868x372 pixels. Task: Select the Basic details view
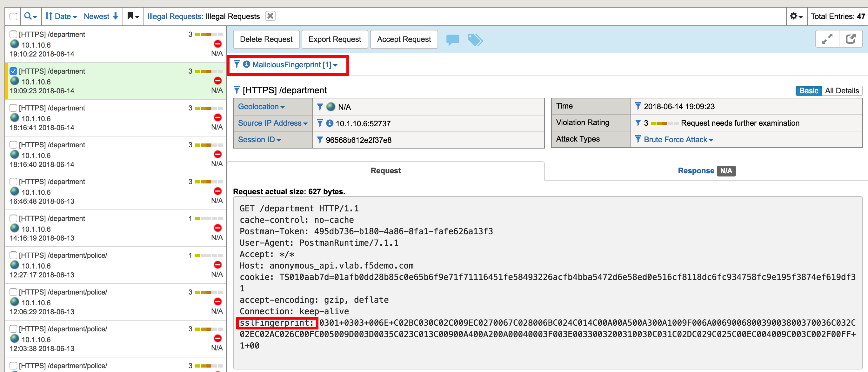(x=809, y=91)
